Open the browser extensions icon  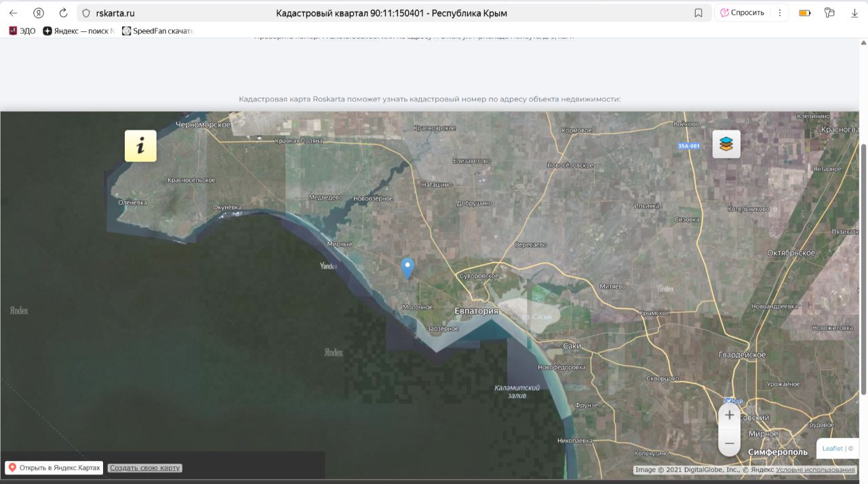(x=829, y=13)
